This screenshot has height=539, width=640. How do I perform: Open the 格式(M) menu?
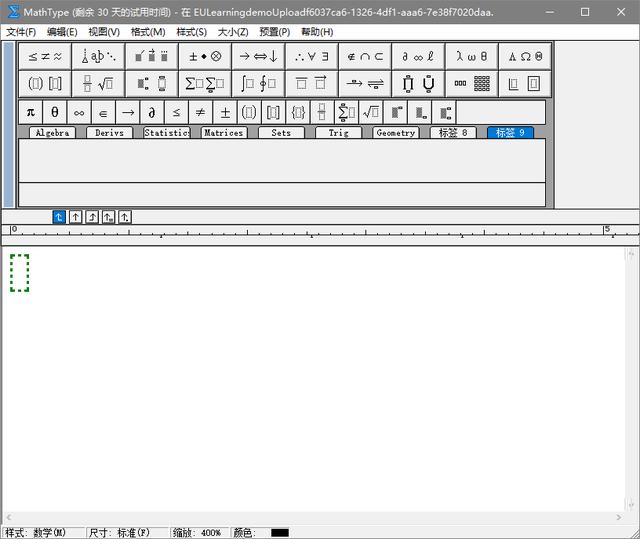click(x=148, y=32)
